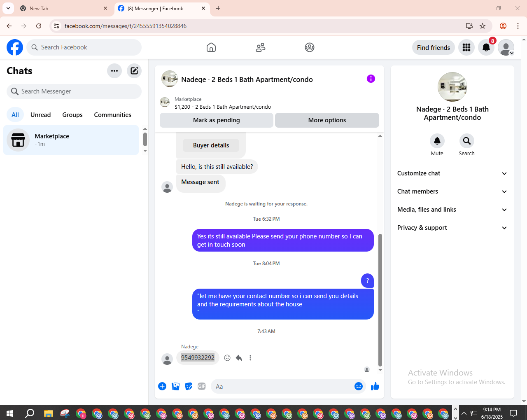Image resolution: width=527 pixels, height=420 pixels.
Task: Mute the conversation with bell icon
Action: coord(437,141)
